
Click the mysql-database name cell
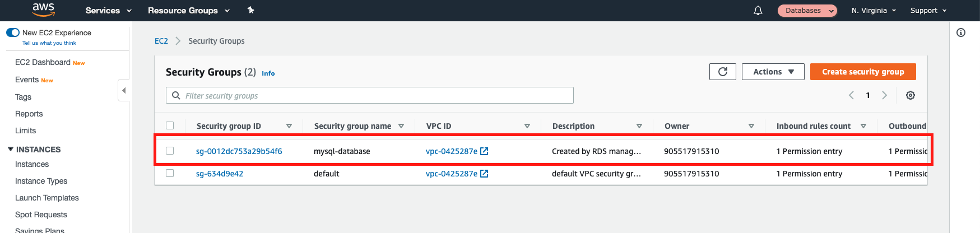pyautogui.click(x=342, y=151)
